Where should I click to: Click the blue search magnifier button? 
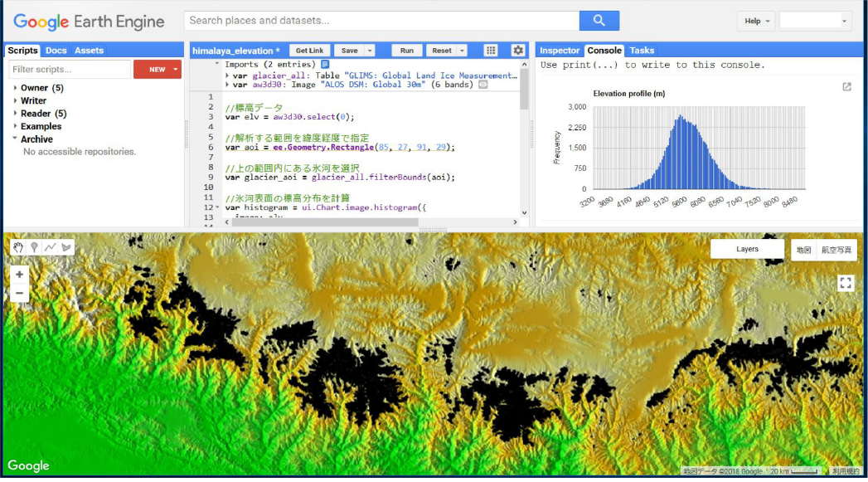click(599, 21)
